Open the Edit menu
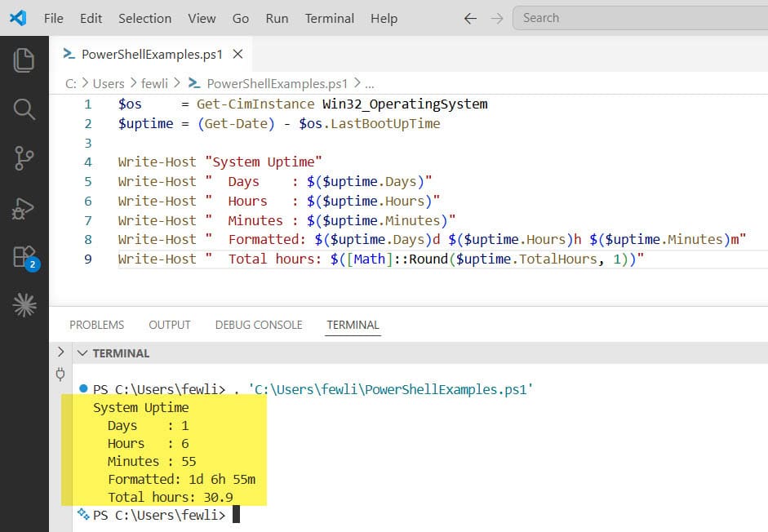 click(91, 19)
